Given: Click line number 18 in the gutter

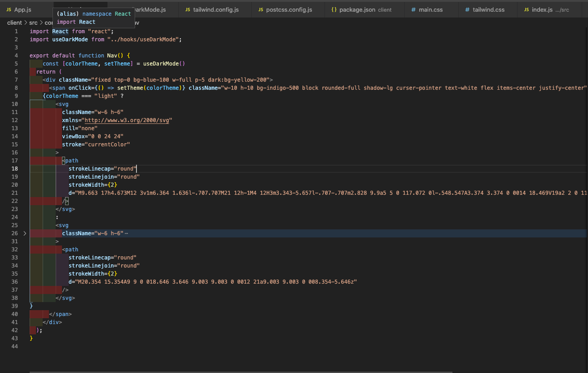Looking at the screenshot, I should (15, 169).
